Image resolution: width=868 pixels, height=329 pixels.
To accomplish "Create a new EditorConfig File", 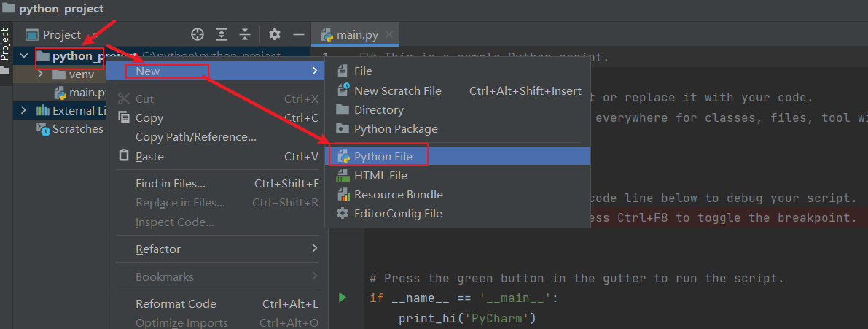I will [x=457, y=213].
